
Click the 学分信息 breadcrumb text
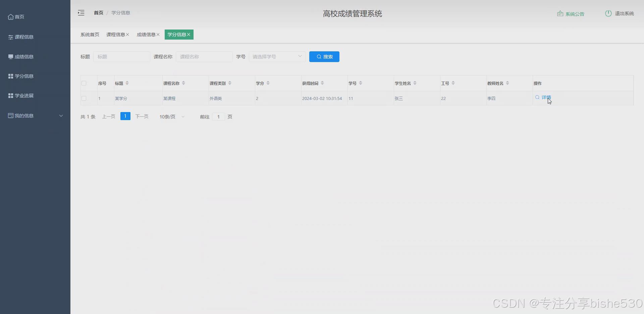[121, 13]
